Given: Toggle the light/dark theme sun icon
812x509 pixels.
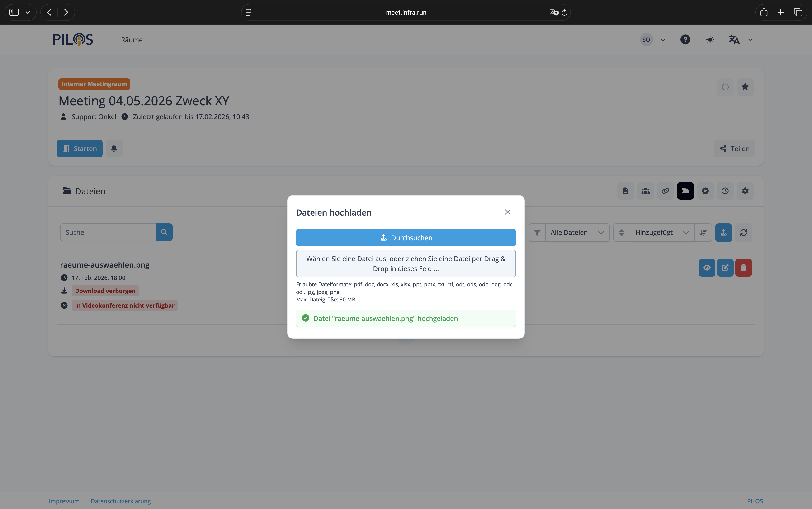Looking at the screenshot, I should click(x=710, y=40).
